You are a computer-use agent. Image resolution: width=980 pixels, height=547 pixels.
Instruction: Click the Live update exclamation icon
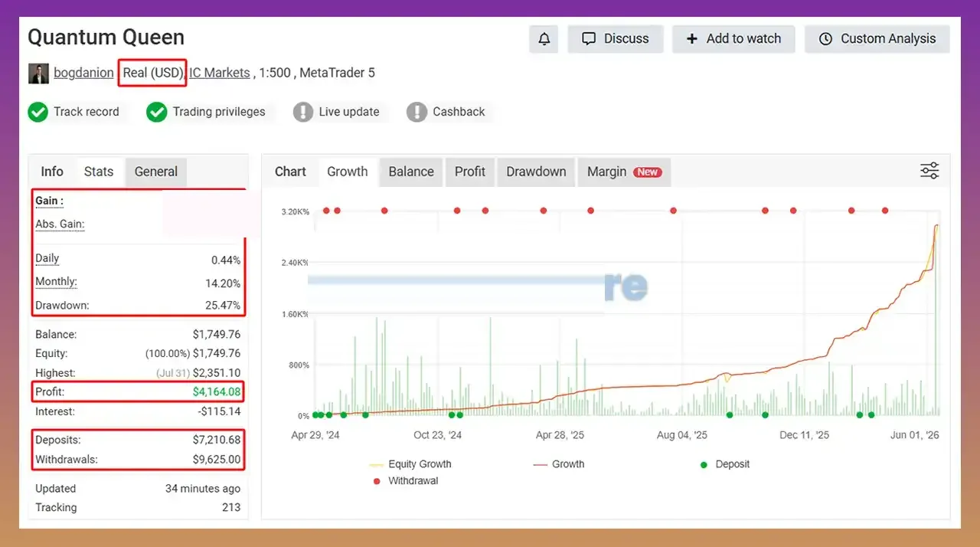click(303, 112)
